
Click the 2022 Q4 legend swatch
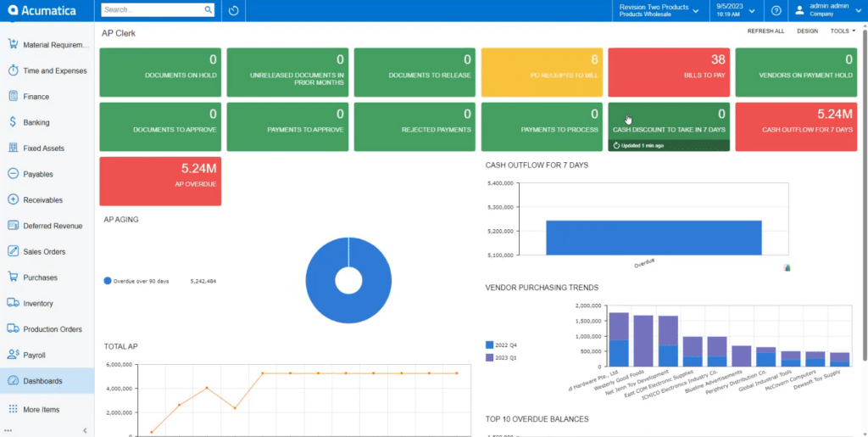pos(489,345)
